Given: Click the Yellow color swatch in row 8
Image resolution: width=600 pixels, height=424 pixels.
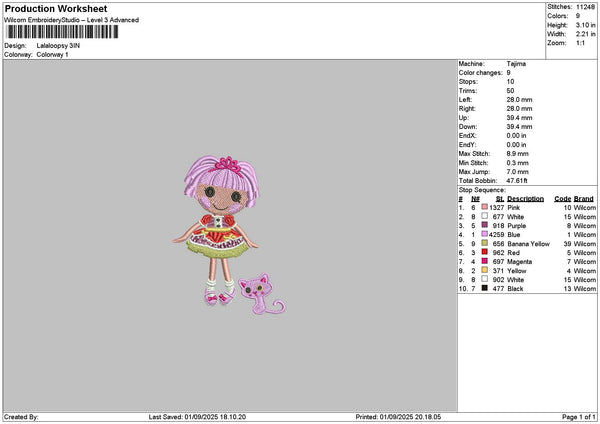Looking at the screenshot, I should (x=484, y=270).
